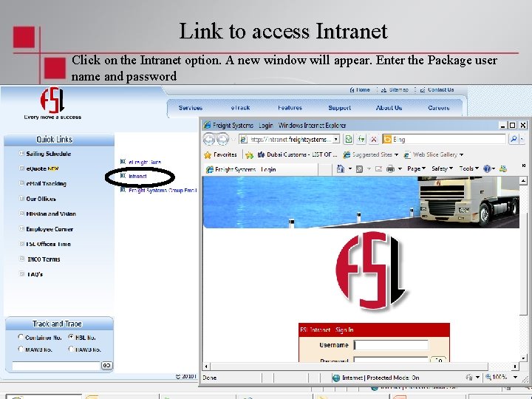Click the compatibility view icon beside address bar
The height and width of the screenshot is (399, 532).
tap(349, 139)
